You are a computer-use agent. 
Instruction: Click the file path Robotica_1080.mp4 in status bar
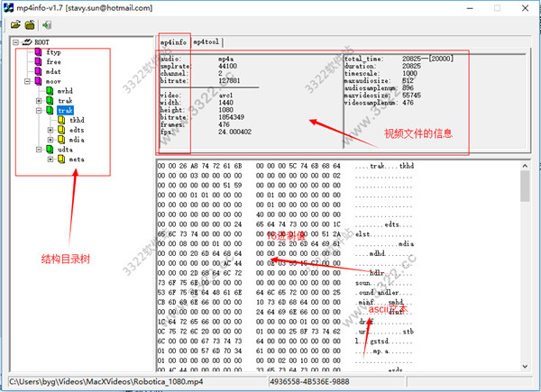point(106,382)
